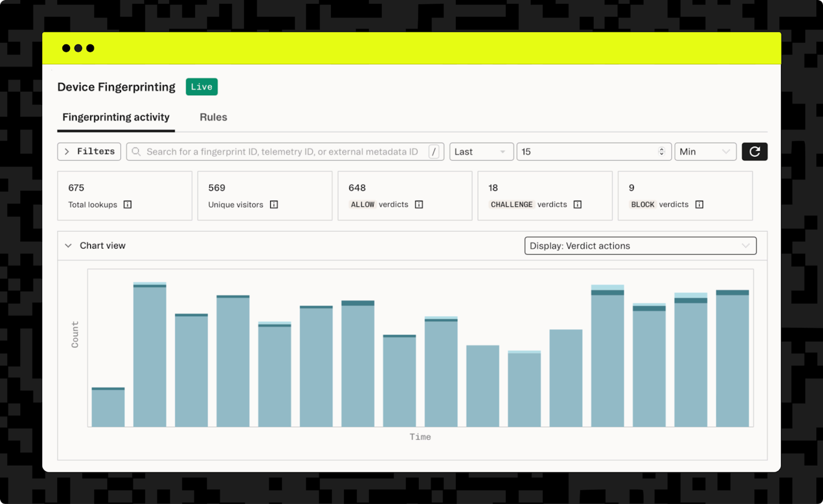Screen dimensions: 823x504
Task: Click the 569 Unique visitors value
Action: (217, 188)
